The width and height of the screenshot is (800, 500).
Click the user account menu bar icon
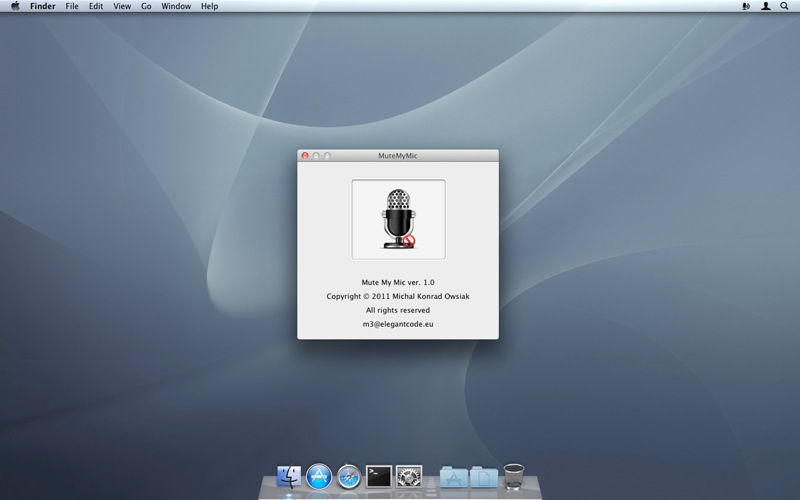point(765,6)
